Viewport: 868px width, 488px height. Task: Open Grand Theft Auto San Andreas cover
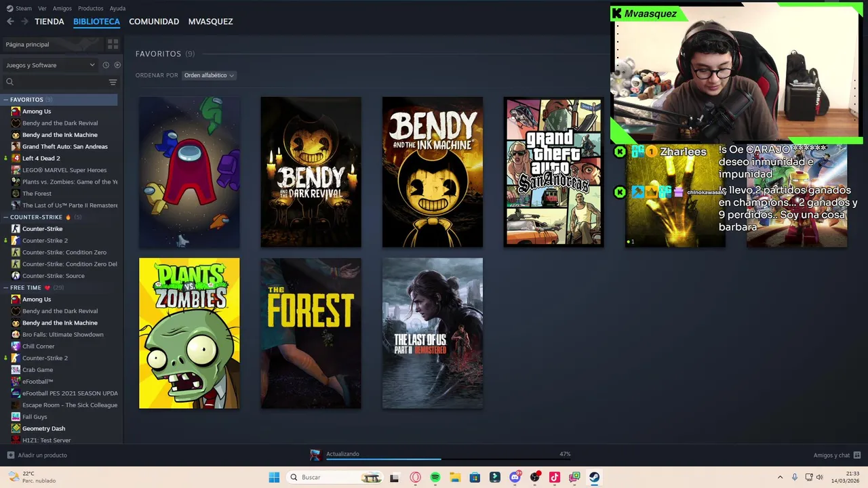[553, 172]
